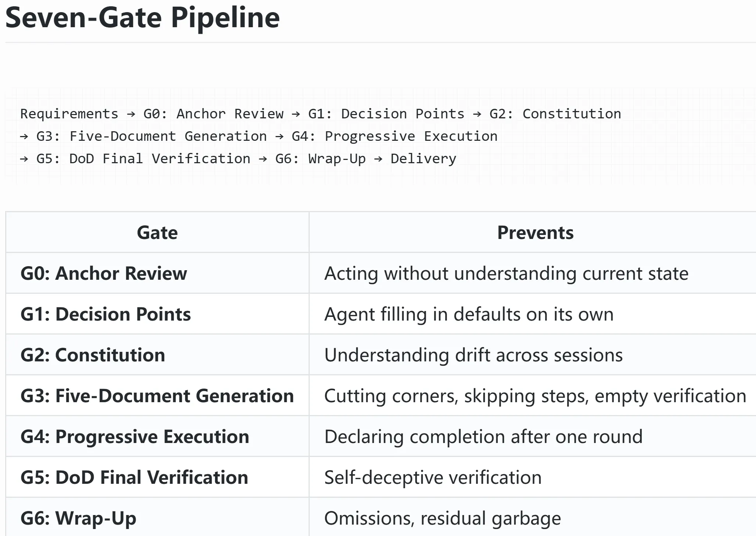Select the G2: Constitution table cell
This screenshot has width=756, height=536.
click(157, 355)
